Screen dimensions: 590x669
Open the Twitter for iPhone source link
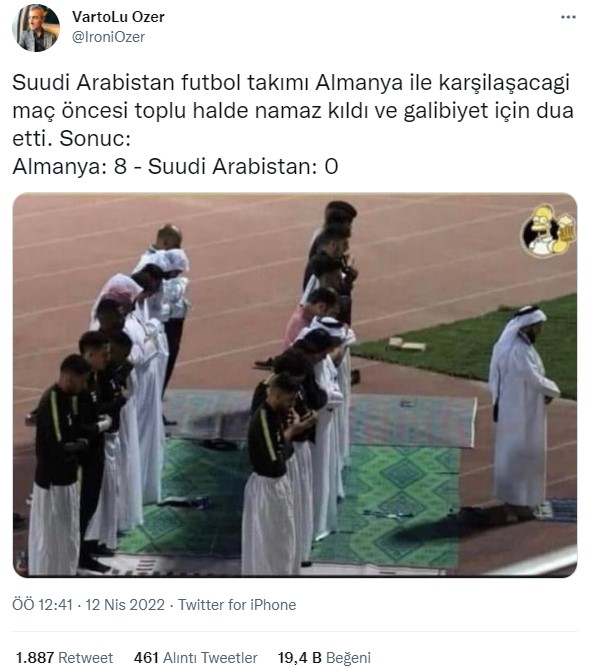(237, 605)
